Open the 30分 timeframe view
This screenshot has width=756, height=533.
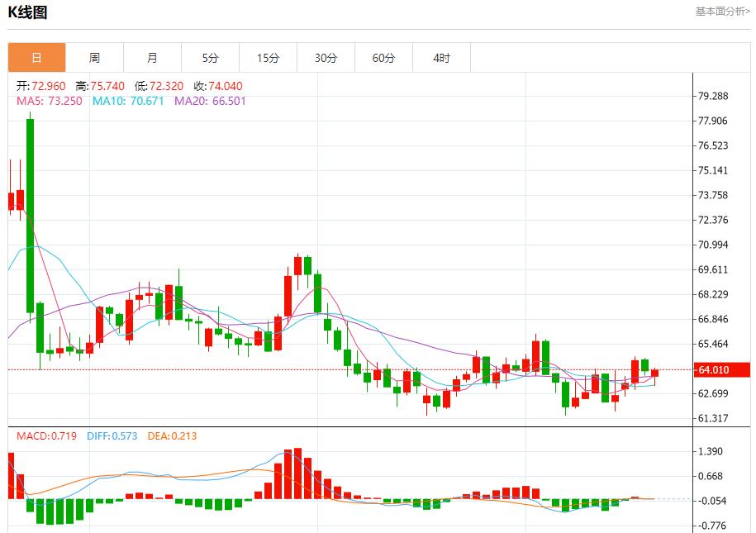coord(326,57)
